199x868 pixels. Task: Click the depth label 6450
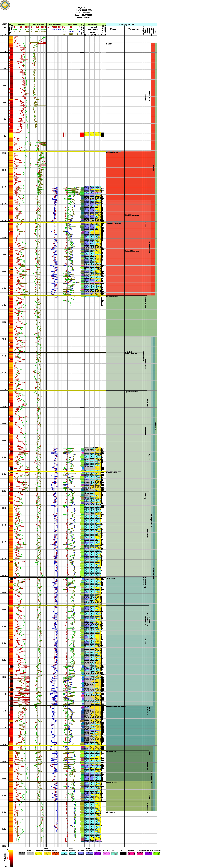pyautogui.click(x=4, y=846)
